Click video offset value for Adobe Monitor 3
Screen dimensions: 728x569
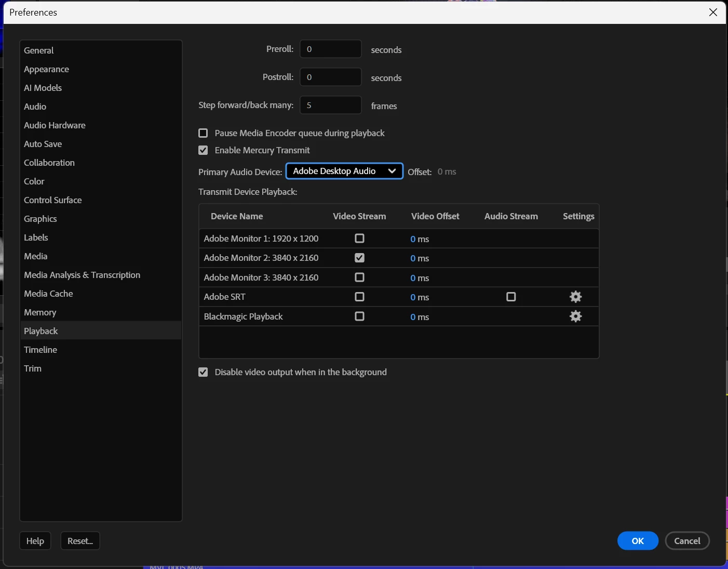tap(420, 278)
